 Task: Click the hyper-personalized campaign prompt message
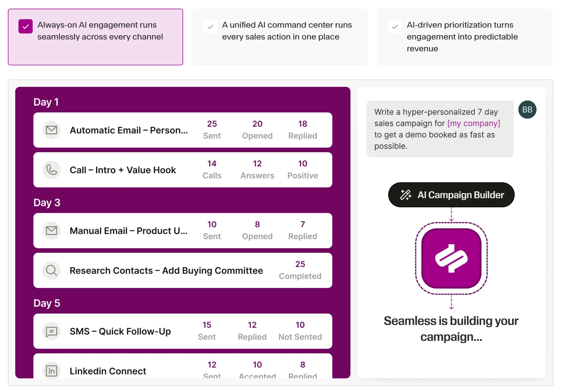pyautogui.click(x=440, y=129)
